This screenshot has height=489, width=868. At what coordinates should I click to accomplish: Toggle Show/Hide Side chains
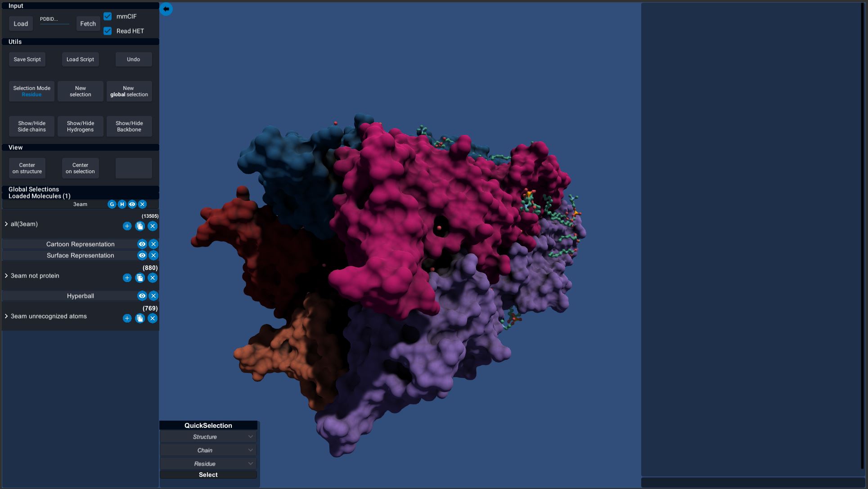31,126
